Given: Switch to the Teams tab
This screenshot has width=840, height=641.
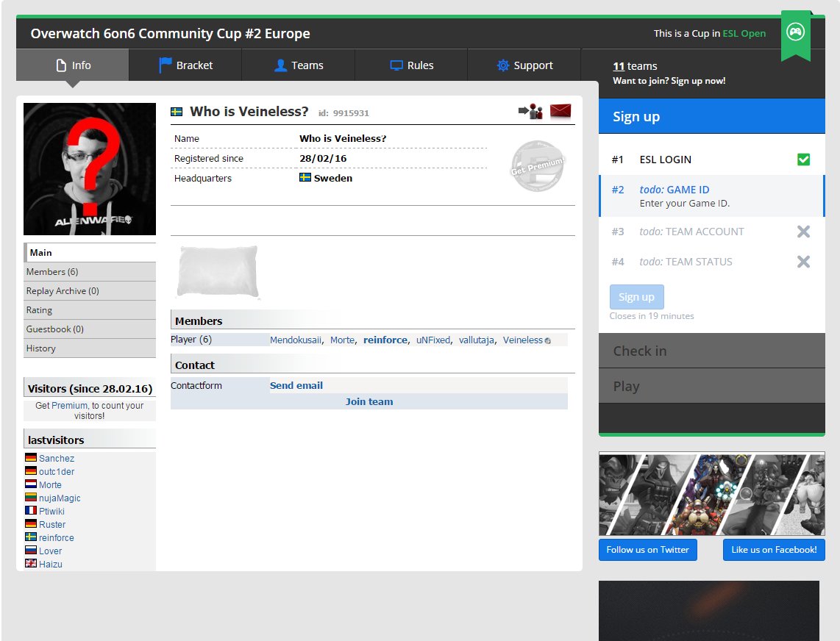Looking at the screenshot, I should (299, 65).
